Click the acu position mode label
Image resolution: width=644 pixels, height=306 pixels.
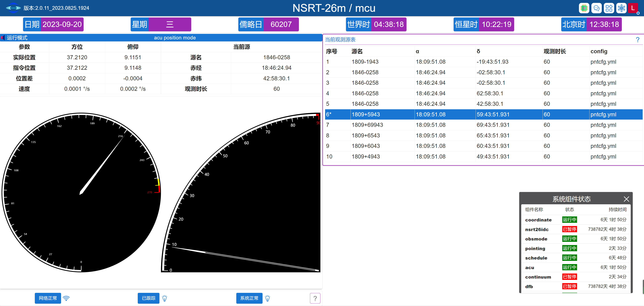click(x=175, y=38)
